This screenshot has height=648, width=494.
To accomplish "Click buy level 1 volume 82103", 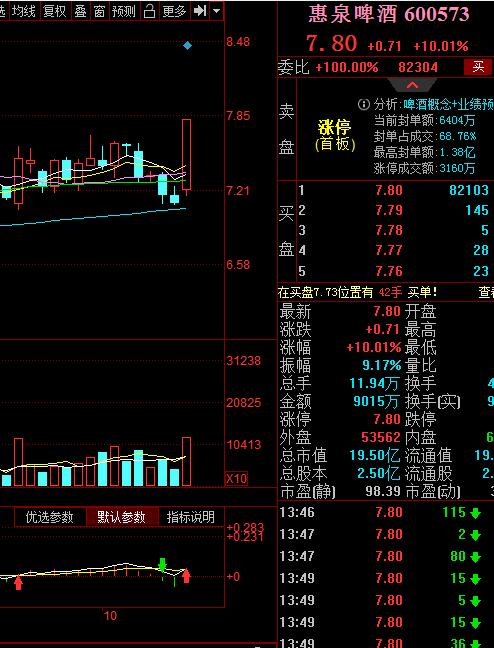I will coord(469,190).
